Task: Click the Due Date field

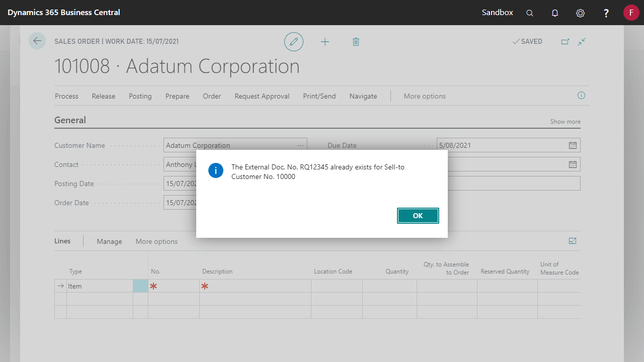Action: (508, 145)
